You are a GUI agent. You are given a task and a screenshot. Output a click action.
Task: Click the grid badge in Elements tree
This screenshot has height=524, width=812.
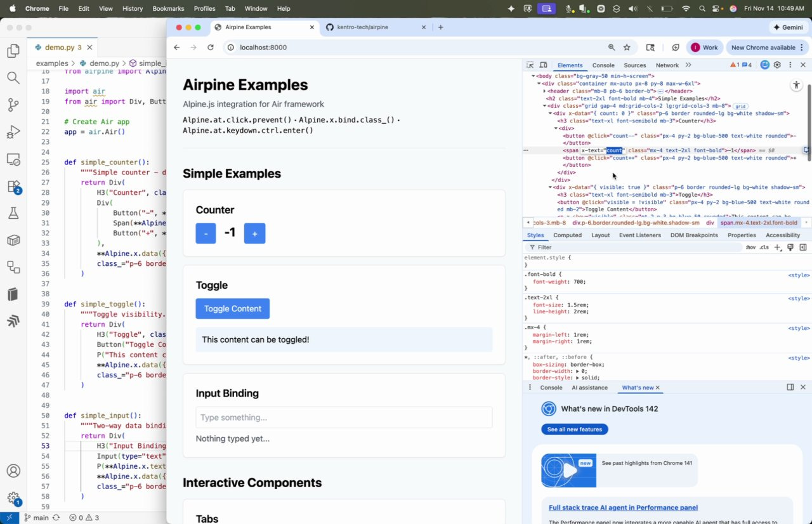740,106
